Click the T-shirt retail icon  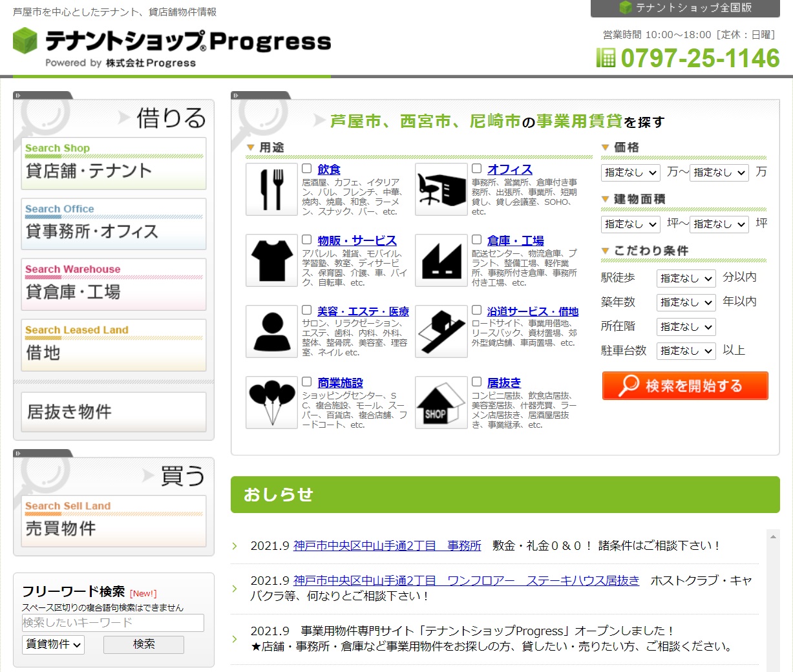(271, 260)
